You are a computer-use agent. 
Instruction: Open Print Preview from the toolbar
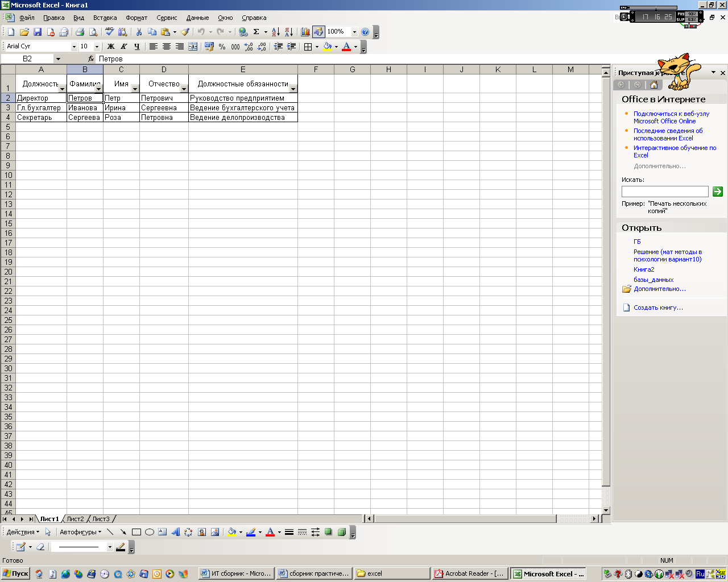tap(93, 32)
